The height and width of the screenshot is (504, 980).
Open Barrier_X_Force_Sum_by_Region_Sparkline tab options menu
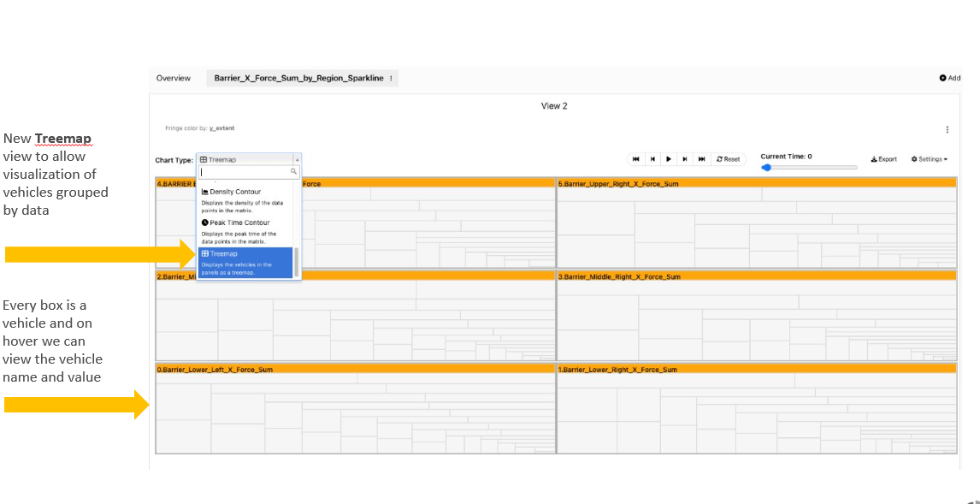point(391,79)
